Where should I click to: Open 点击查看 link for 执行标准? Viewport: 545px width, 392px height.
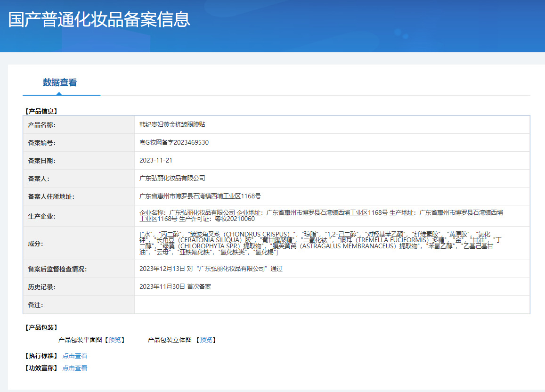[x=75, y=356]
